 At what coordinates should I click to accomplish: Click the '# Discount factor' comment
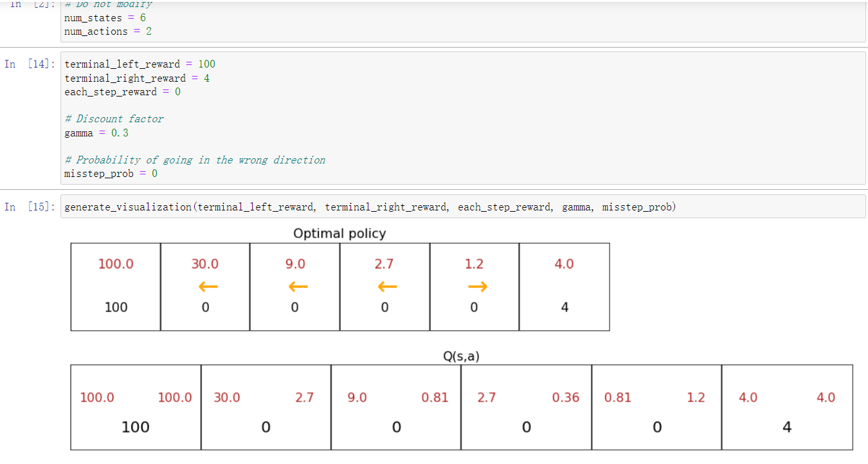point(114,118)
